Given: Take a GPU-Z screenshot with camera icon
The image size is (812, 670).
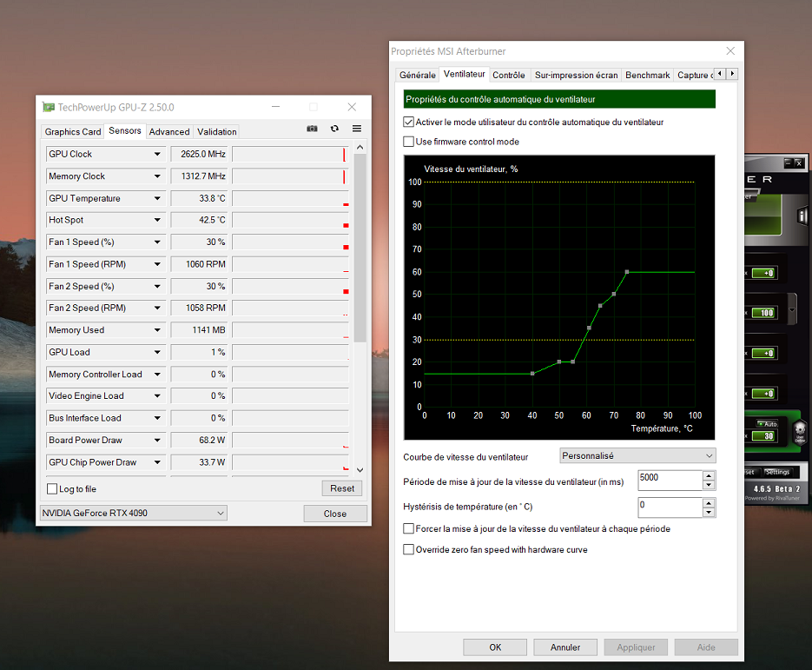Looking at the screenshot, I should click(x=312, y=129).
